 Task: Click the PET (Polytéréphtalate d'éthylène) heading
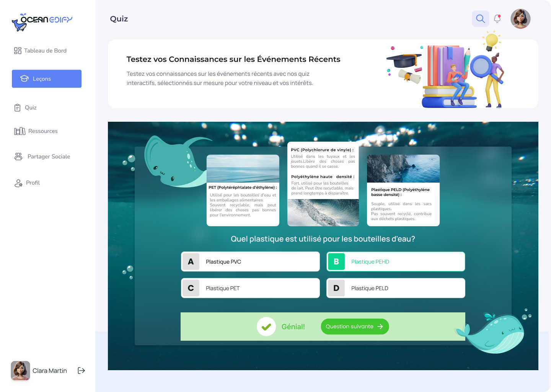243,188
